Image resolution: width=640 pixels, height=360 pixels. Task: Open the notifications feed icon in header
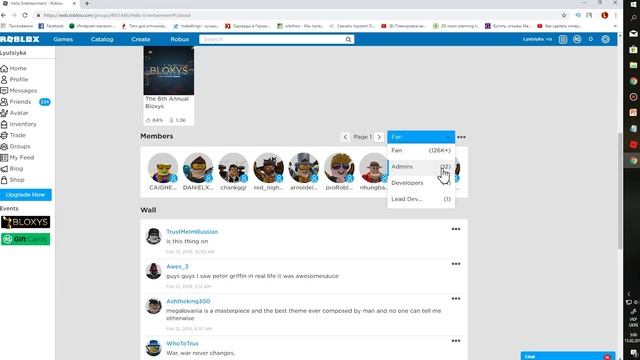(x=563, y=39)
